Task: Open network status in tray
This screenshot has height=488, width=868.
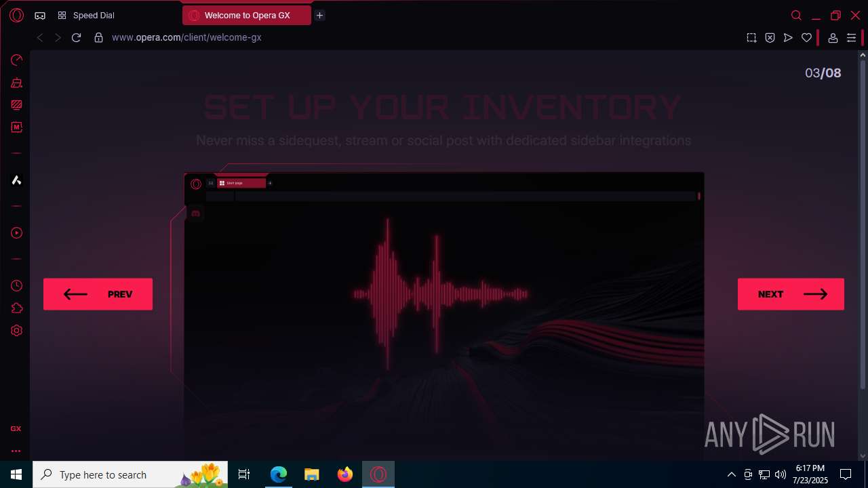Action: 764,474
